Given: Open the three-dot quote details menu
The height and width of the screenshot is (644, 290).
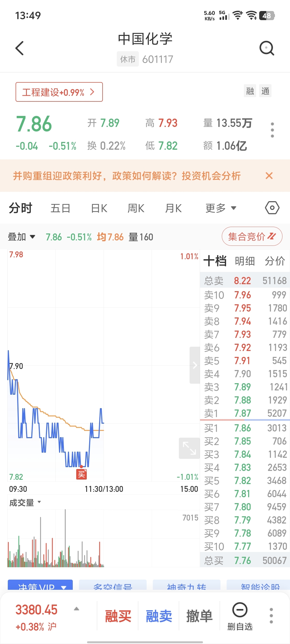Looking at the screenshot, I should 272,130.
